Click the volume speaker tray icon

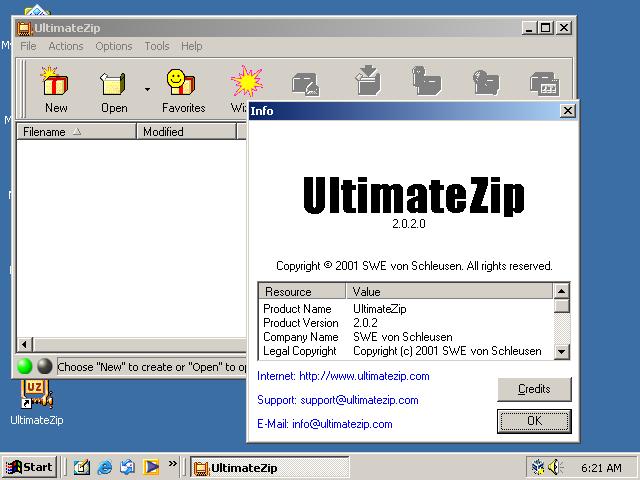click(x=555, y=467)
